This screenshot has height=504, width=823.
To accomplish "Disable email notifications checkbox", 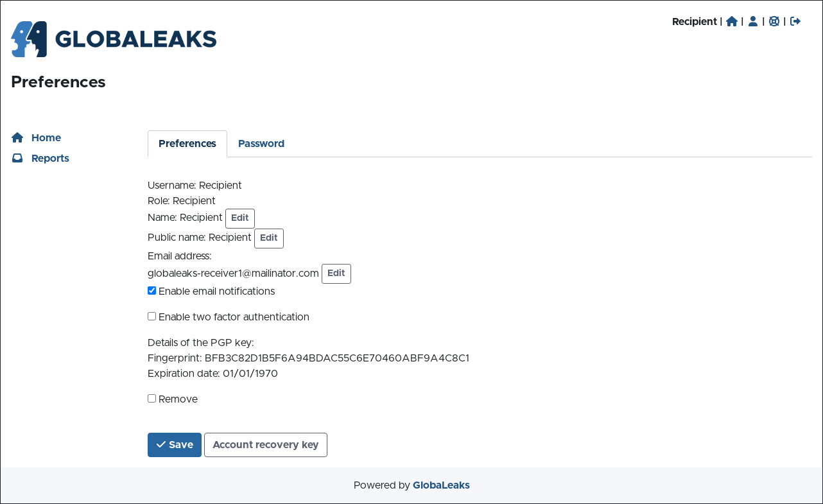I will 152,291.
